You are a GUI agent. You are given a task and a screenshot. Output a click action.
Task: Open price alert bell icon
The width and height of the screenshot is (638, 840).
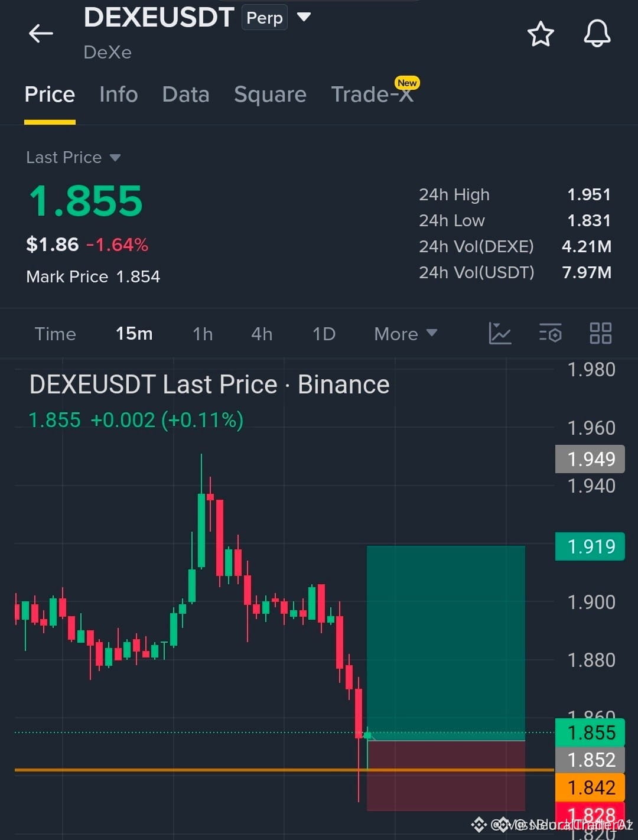tap(597, 33)
